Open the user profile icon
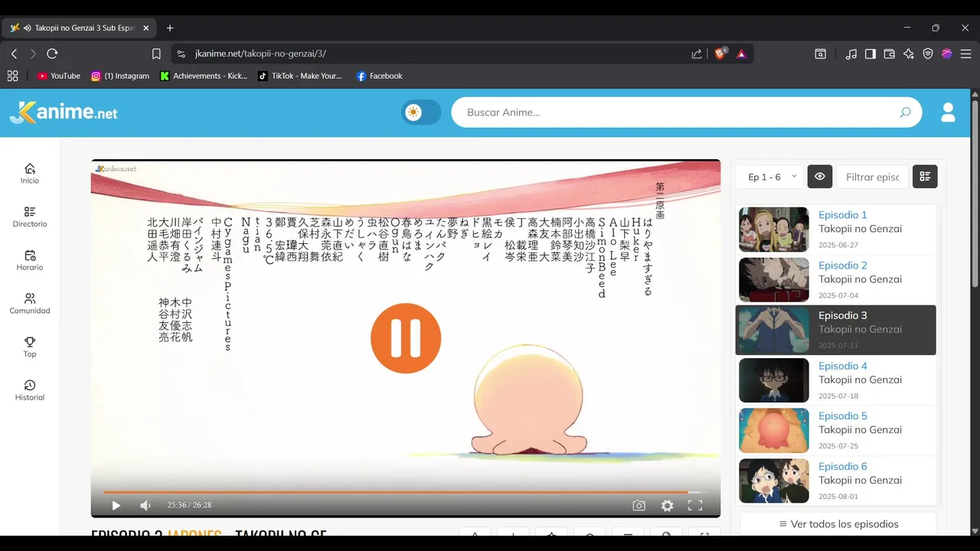 (948, 112)
